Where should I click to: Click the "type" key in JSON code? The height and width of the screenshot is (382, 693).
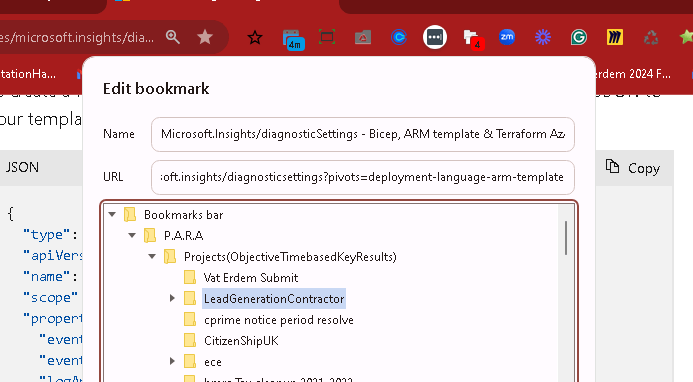pyautogui.click(x=46, y=234)
